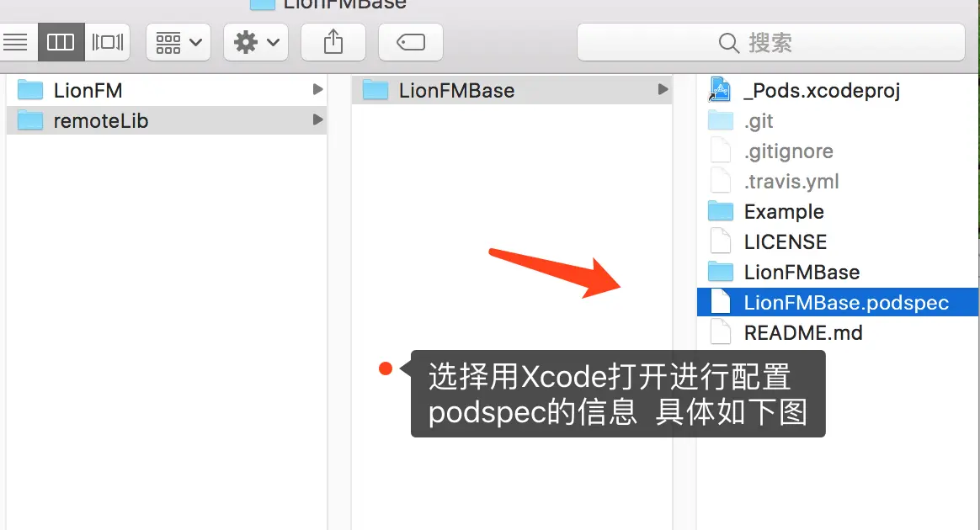Viewport: 980px width, 530px height.
Task: Switch to column view mode
Action: 61,42
